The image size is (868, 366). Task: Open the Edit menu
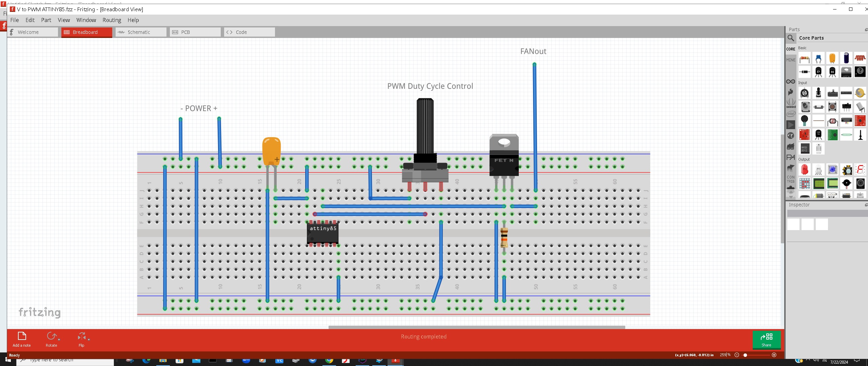30,20
